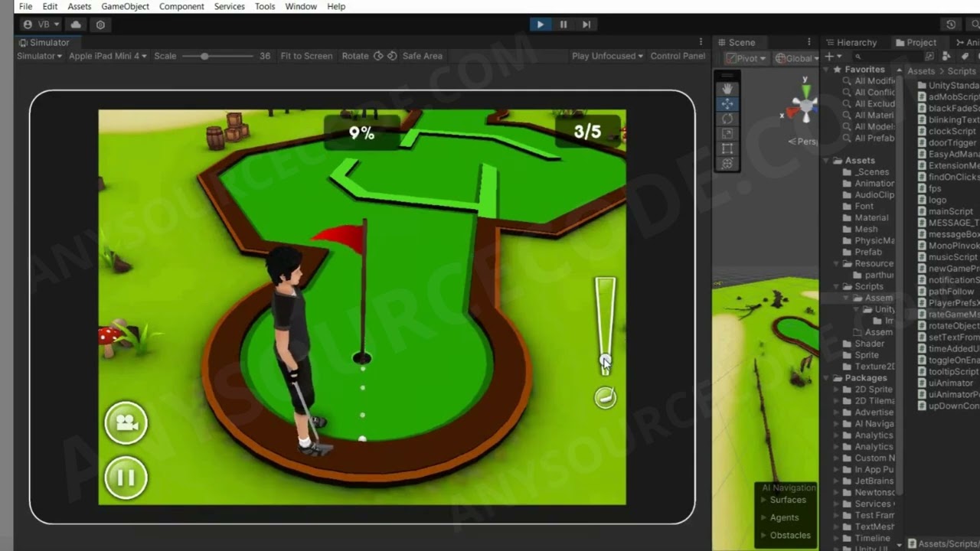Screen dimensions: 980x551
Task: Collapse the Favorites section
Action: click(x=827, y=69)
